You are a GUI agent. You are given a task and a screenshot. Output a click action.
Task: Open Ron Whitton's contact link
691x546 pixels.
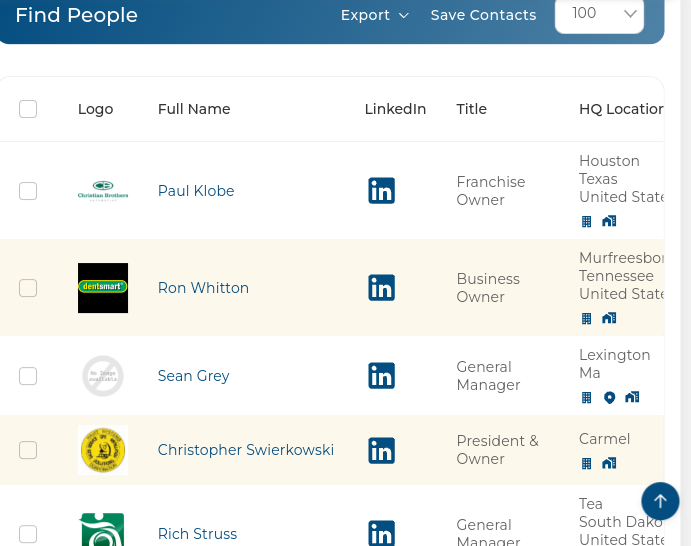click(x=203, y=288)
